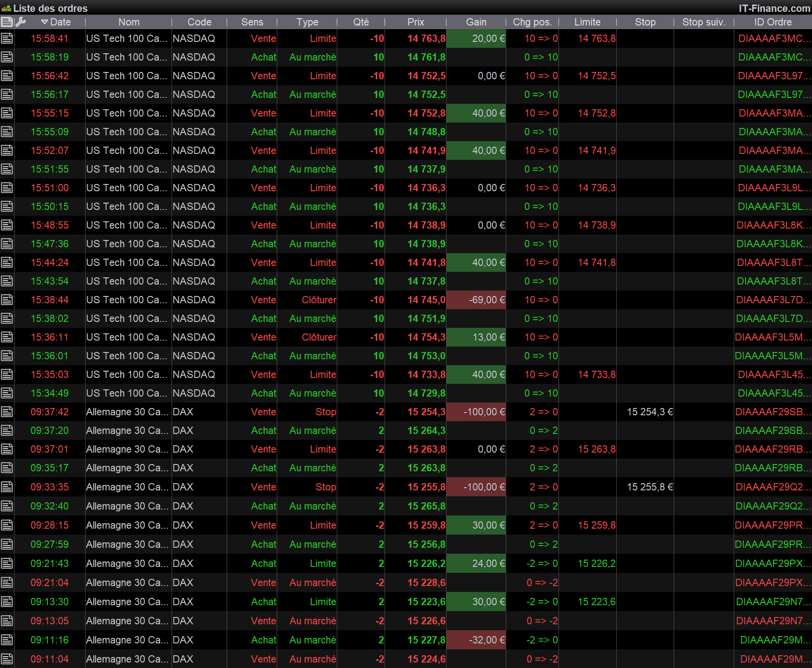Open details icon for the 15:34:49 order
The width and height of the screenshot is (812, 668).
(7, 393)
